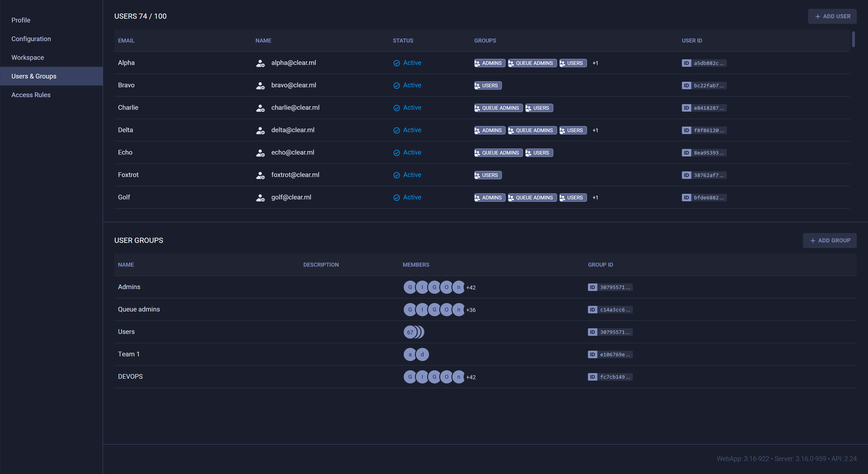
Task: Click the ADD USER button
Action: 832,16
